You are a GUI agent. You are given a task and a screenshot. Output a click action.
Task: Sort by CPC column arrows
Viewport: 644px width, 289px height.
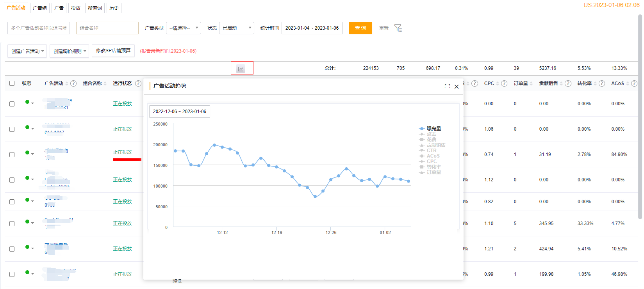click(x=498, y=83)
